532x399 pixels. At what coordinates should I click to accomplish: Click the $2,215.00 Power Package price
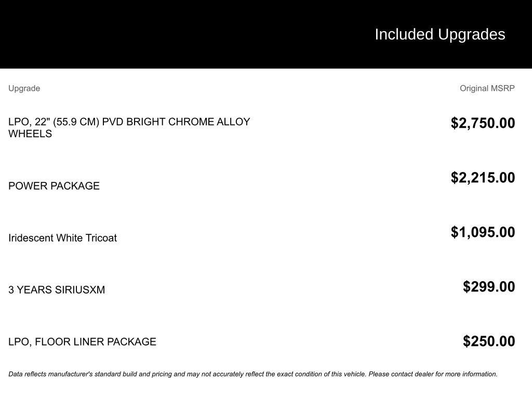[483, 178]
